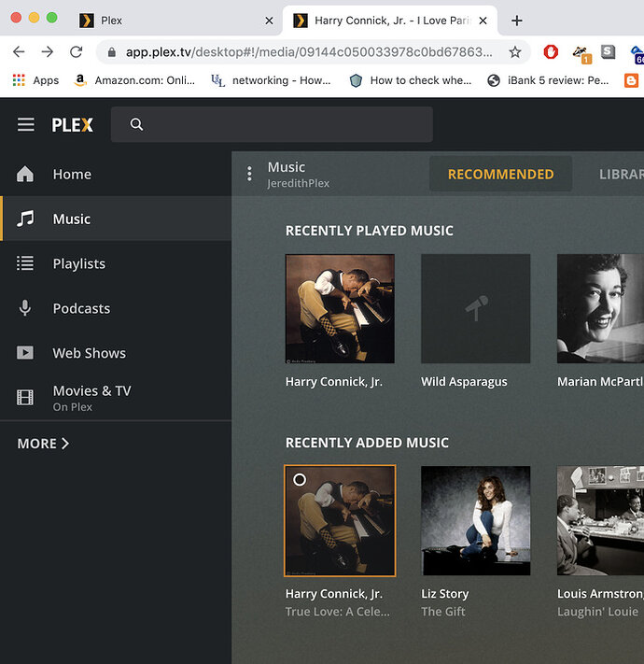The width and height of the screenshot is (644, 664).
Task: Open How to check whe... bookmark
Action: coord(411,80)
